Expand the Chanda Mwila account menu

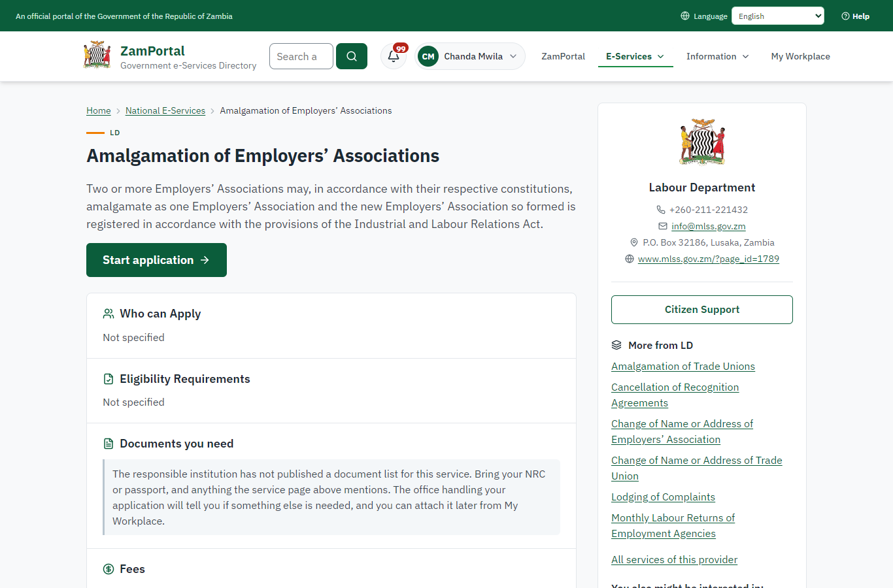pyautogui.click(x=470, y=56)
